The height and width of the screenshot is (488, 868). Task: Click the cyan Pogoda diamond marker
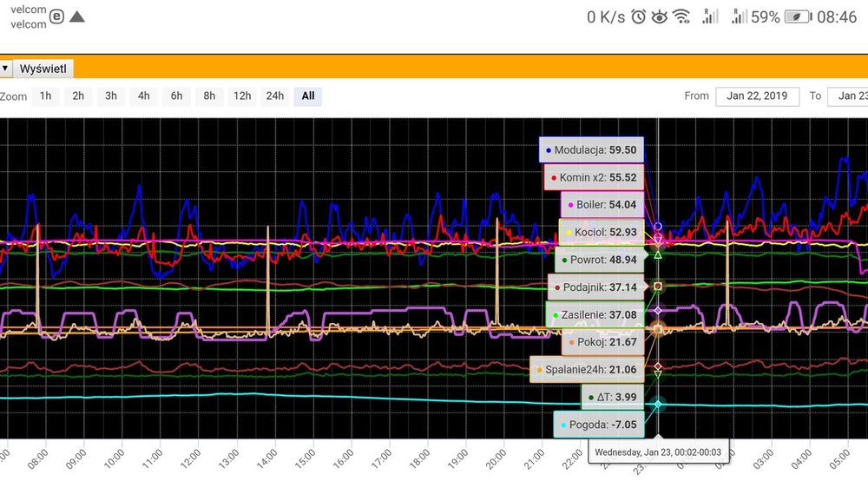click(x=658, y=405)
